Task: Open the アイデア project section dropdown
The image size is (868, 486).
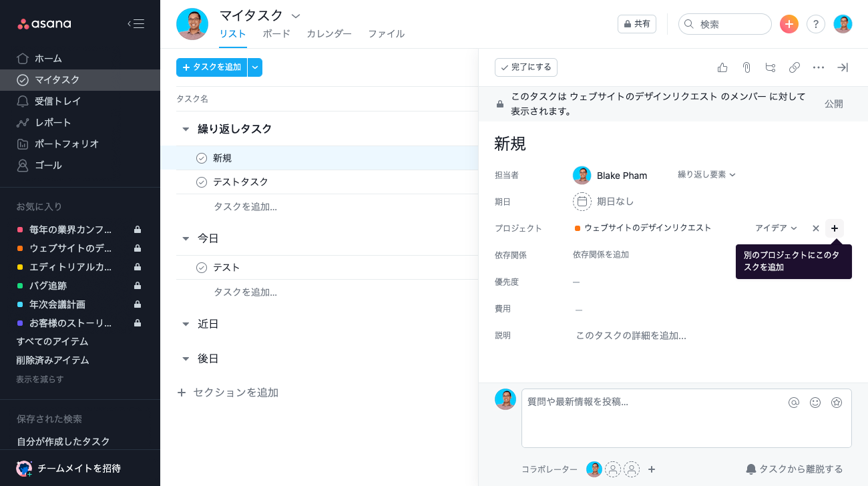Action: [x=776, y=228]
